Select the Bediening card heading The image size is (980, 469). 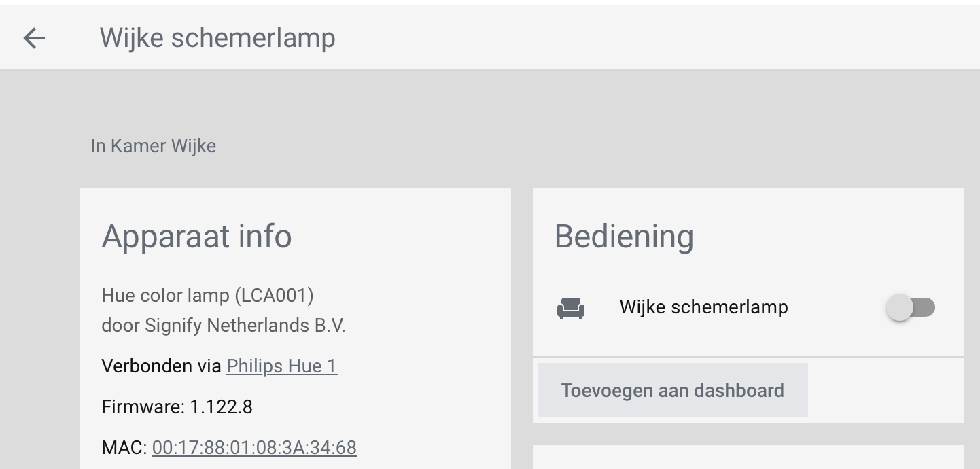tap(624, 237)
